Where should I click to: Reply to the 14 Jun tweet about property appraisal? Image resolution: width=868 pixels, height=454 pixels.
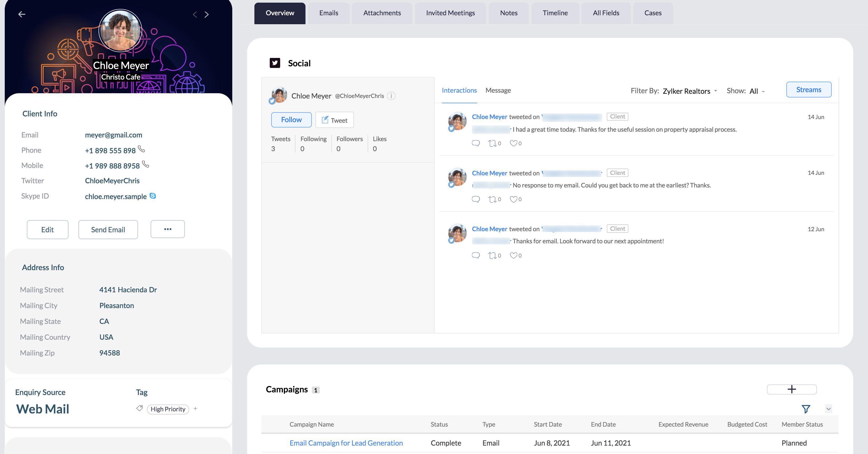tap(475, 143)
